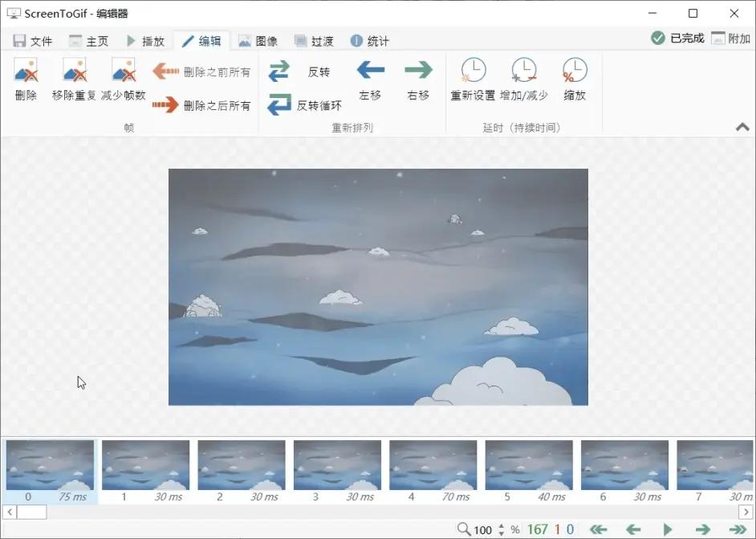Maximize the ScreenToGif editor window
Screen dimensions: 756x539
693,14
